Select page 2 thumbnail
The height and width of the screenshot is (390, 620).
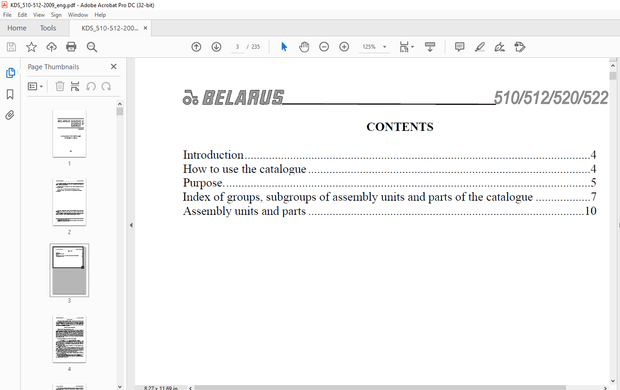coord(69,202)
